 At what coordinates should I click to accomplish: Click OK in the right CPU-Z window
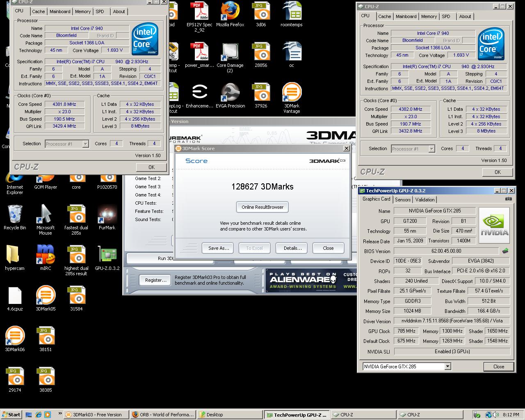[498, 172]
